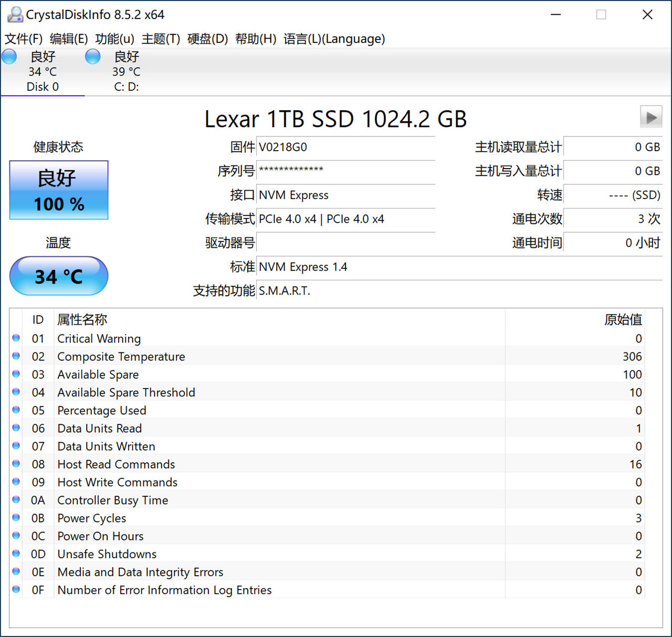This screenshot has height=637, width=672.
Task: Click the 34°C temperature button
Action: click(58, 276)
